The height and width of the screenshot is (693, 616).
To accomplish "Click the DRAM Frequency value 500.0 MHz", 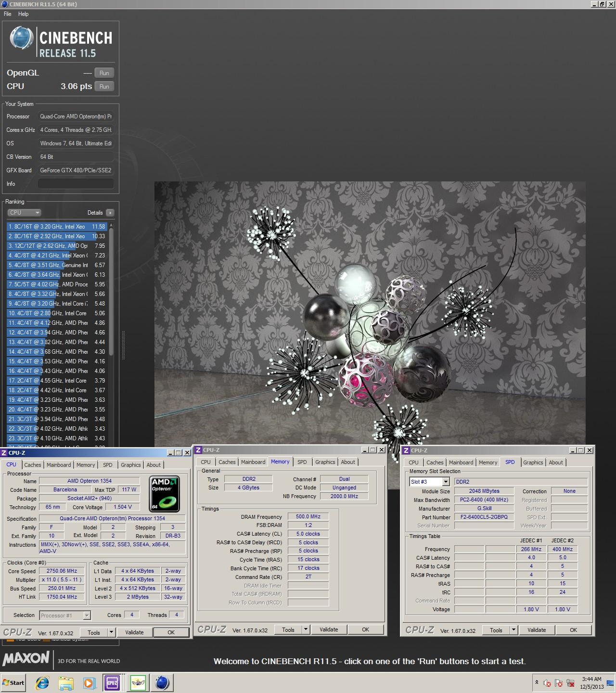I will click(308, 516).
